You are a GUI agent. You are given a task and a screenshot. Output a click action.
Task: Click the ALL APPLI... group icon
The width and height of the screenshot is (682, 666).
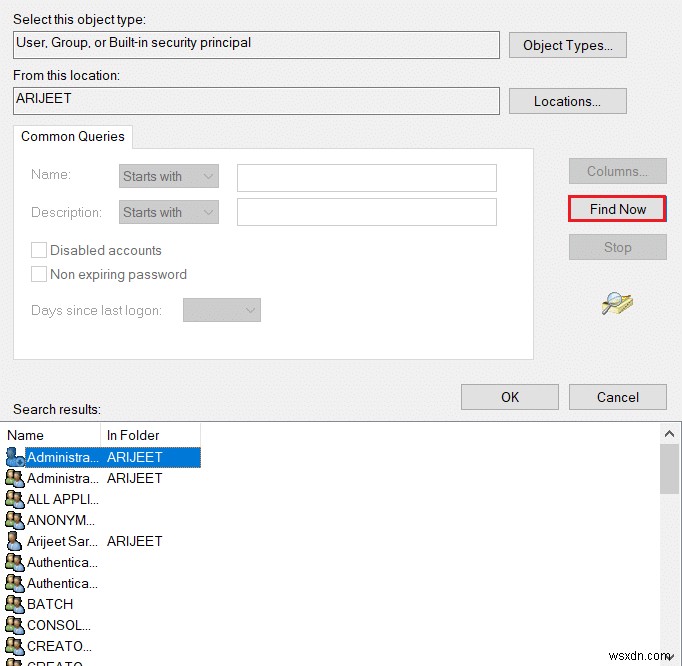(x=15, y=499)
